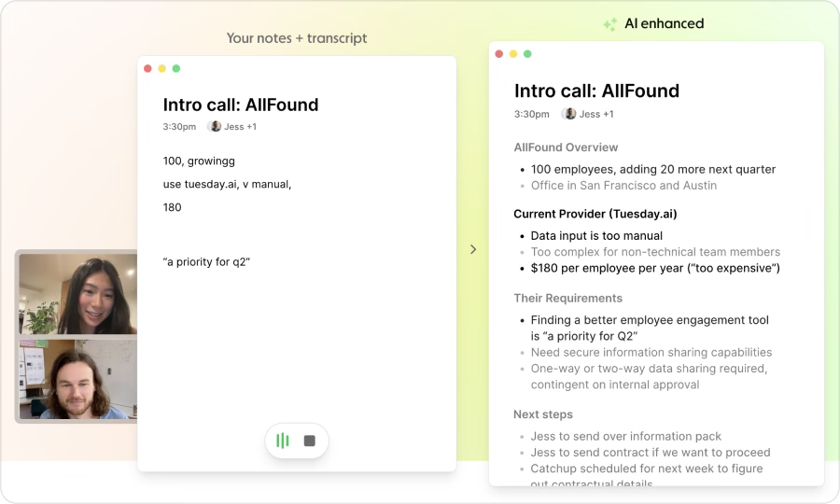Select the video thumbnail of the woman
Screen dimensions: 840x504
click(78, 294)
